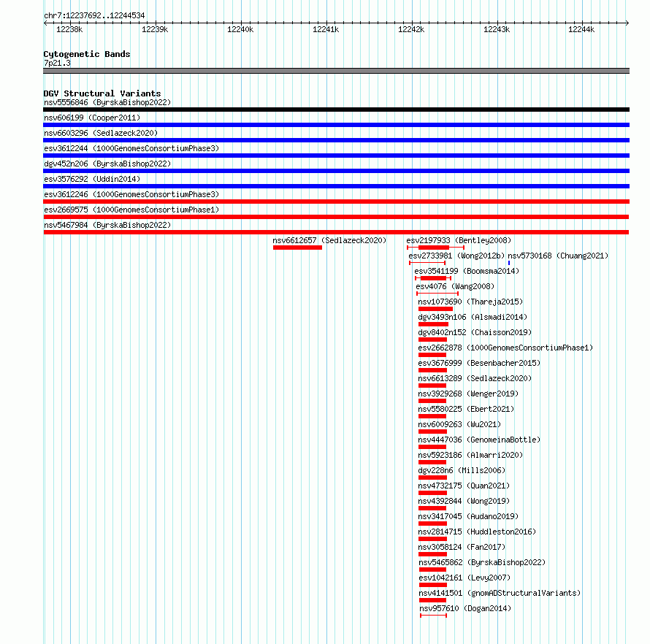
Task: Click the thin red esv4076 interval line
Action: [x=437, y=294]
